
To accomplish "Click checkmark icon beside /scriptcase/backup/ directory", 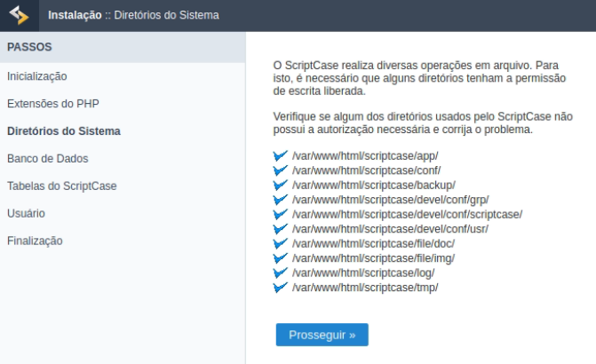I will pyautogui.click(x=281, y=185).
